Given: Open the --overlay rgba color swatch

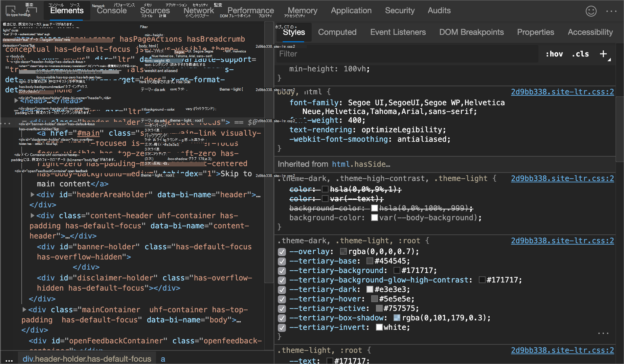Looking at the screenshot, I should coord(343,251).
